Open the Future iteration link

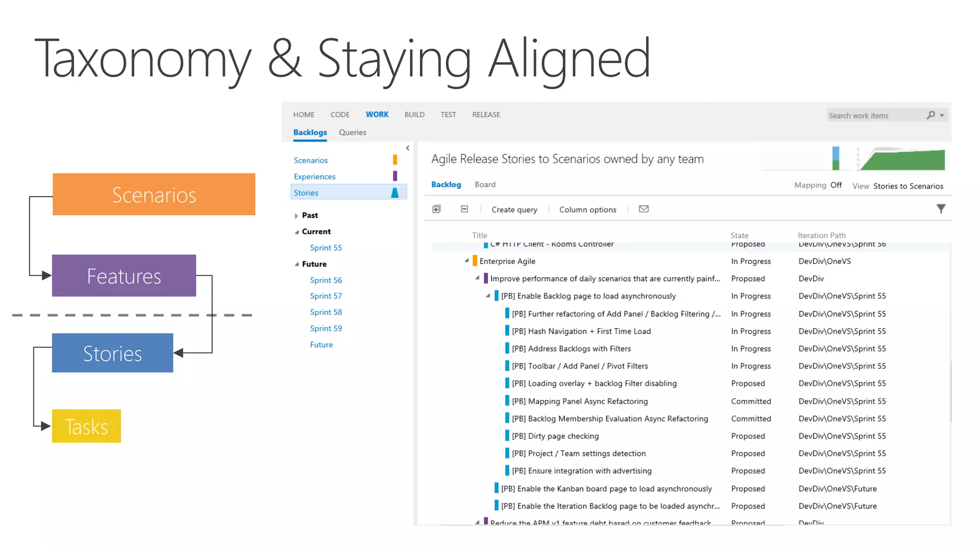(x=321, y=345)
